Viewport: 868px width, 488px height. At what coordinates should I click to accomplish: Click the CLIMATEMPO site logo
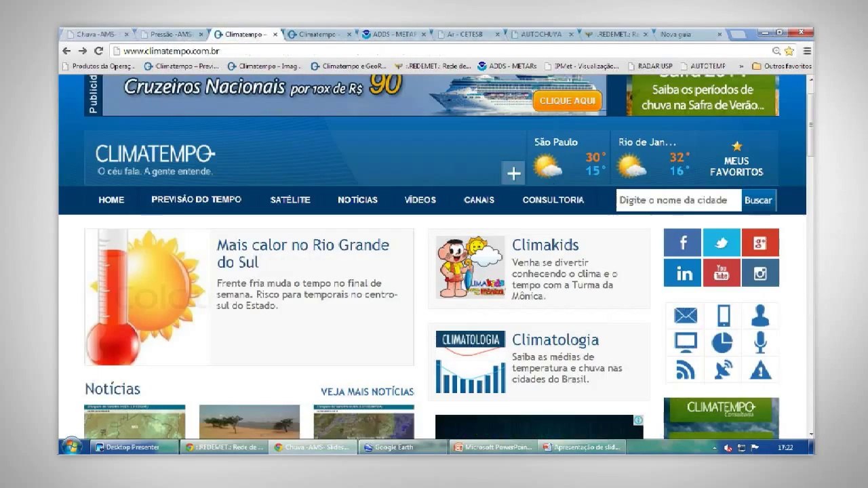click(x=155, y=154)
